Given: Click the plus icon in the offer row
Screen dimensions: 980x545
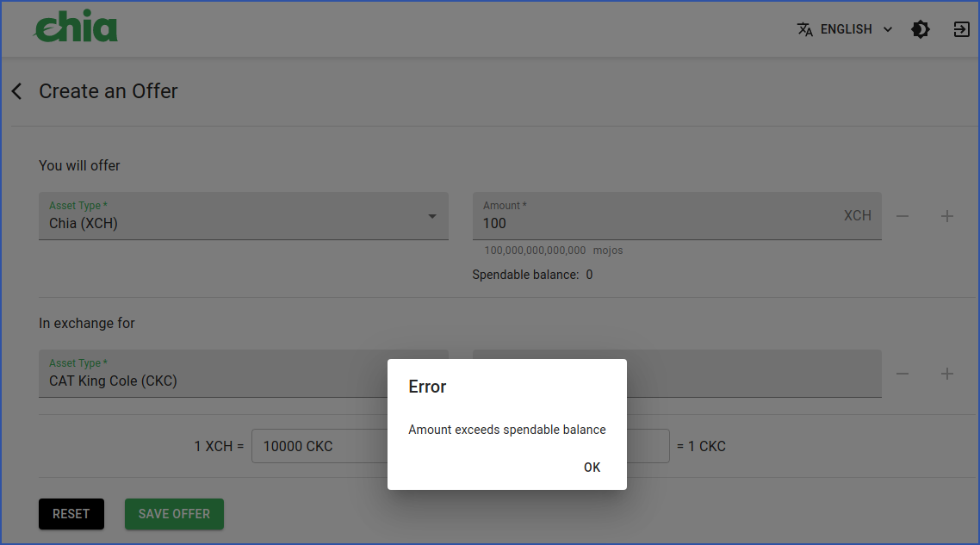Looking at the screenshot, I should [x=947, y=216].
